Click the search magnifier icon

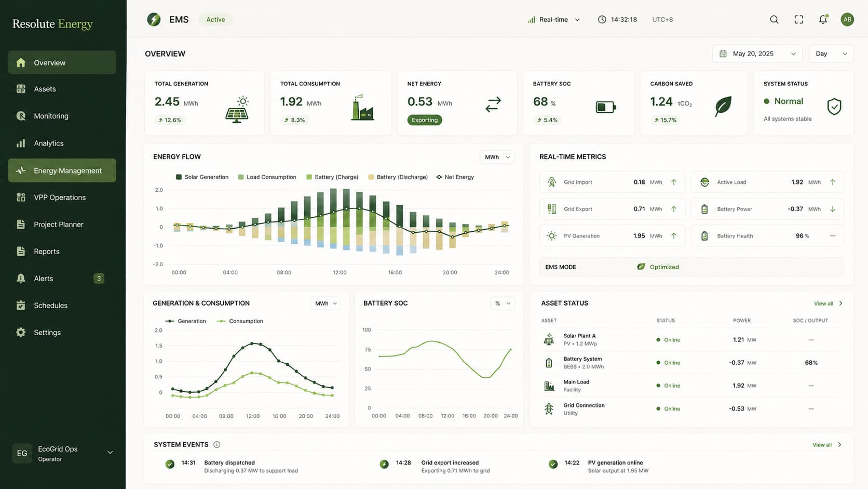774,20
